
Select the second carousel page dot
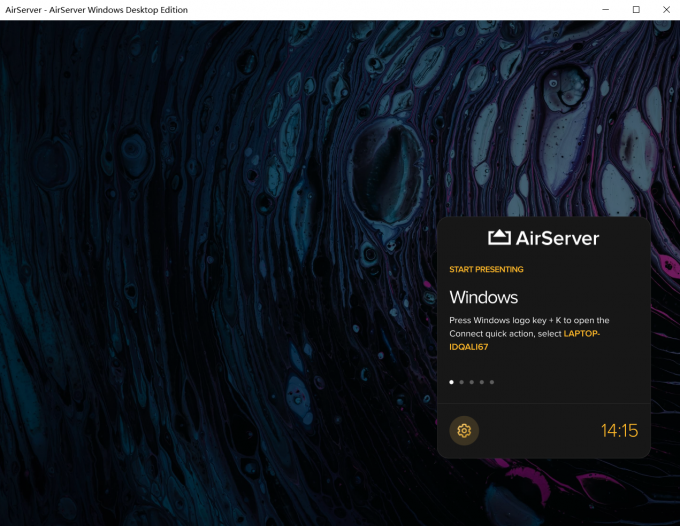(461, 382)
